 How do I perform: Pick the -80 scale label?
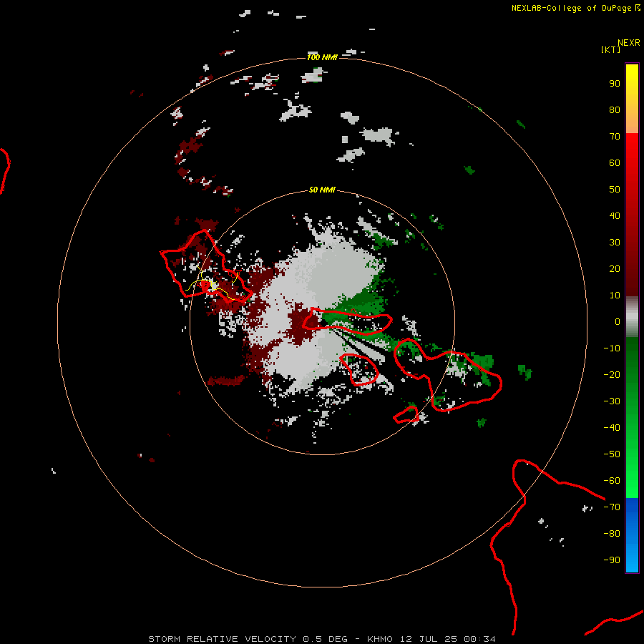(612, 534)
